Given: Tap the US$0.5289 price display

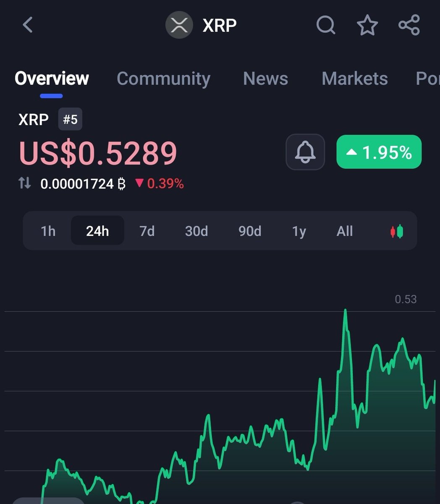Looking at the screenshot, I should coord(98,152).
